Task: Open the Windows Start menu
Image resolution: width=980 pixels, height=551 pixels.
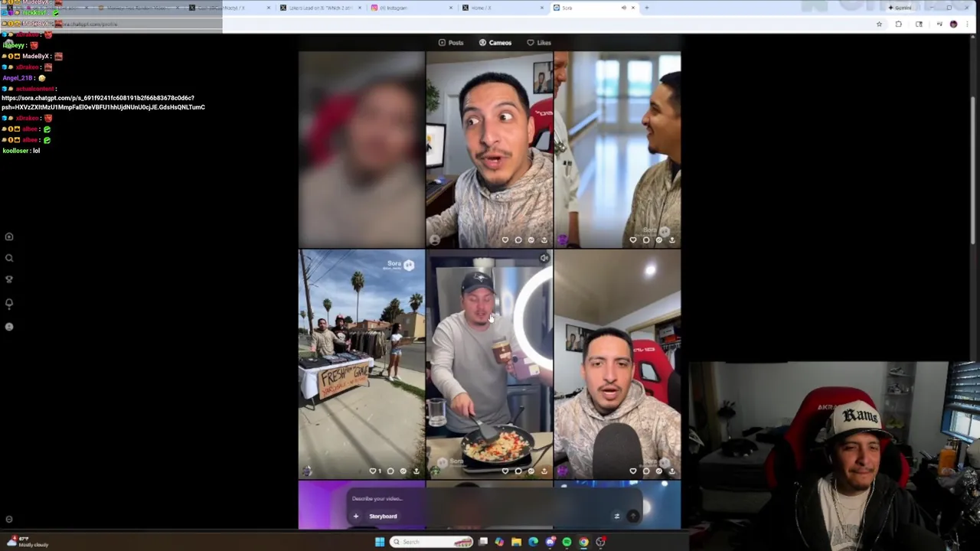Action: pos(380,542)
